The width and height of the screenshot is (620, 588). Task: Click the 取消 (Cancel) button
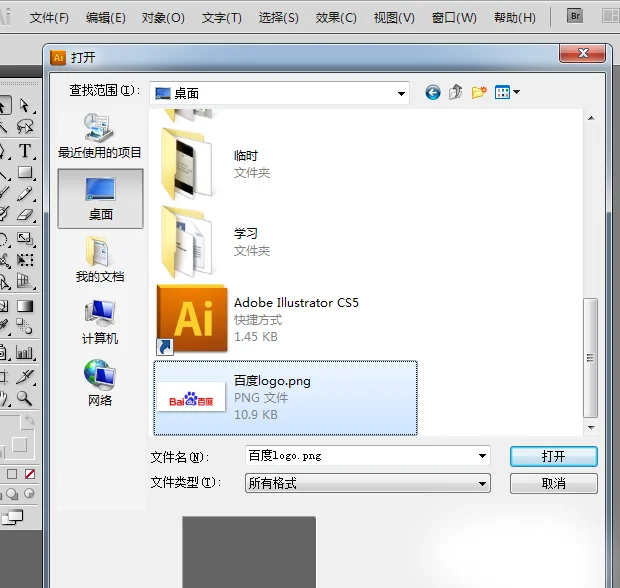554,483
